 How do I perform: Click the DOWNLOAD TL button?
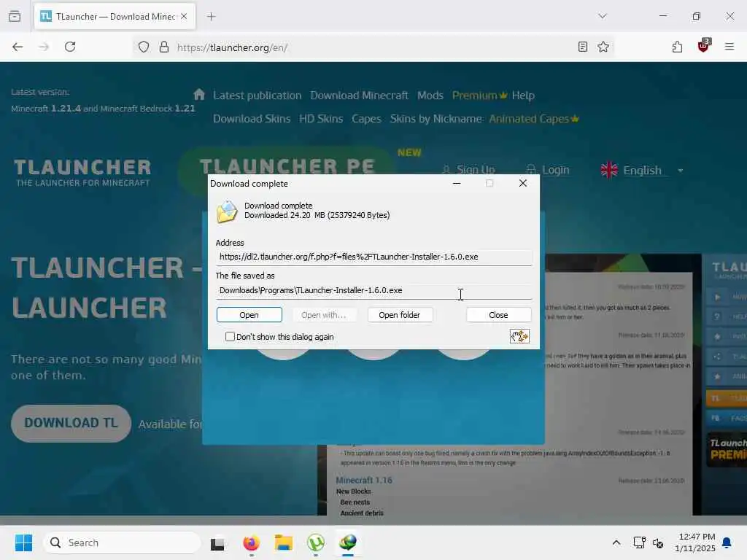coord(71,423)
